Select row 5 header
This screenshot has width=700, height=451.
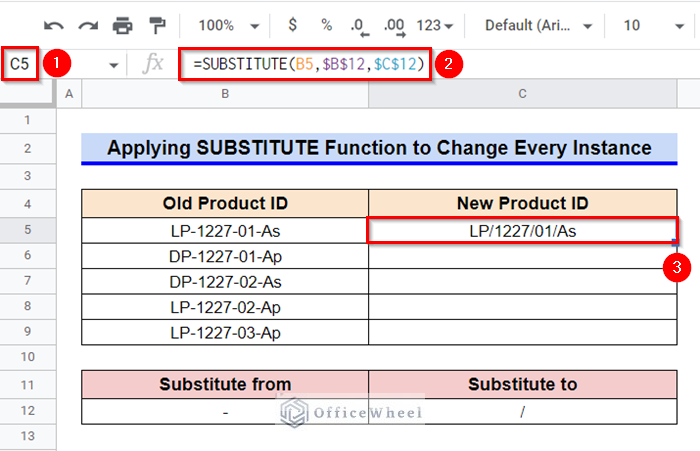click(x=28, y=230)
